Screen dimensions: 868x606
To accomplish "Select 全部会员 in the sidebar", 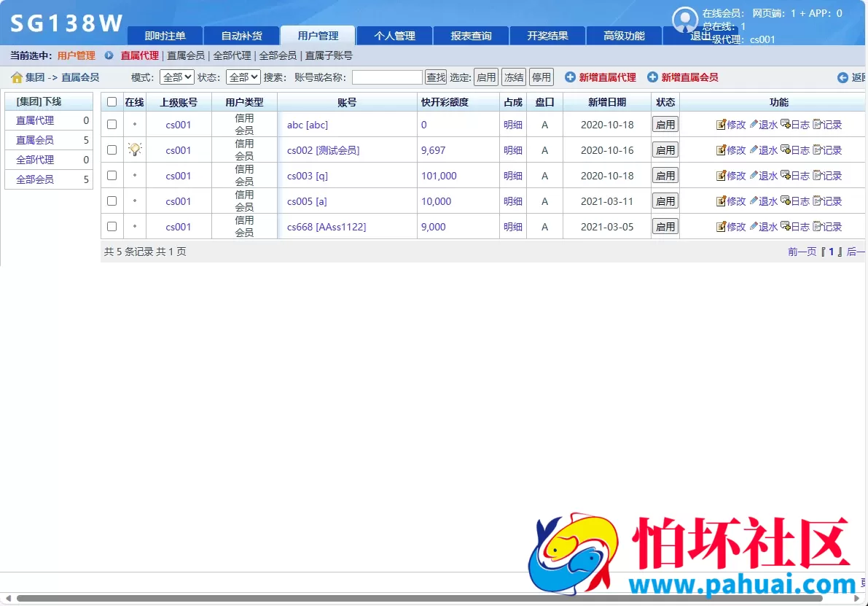I will pos(35,179).
